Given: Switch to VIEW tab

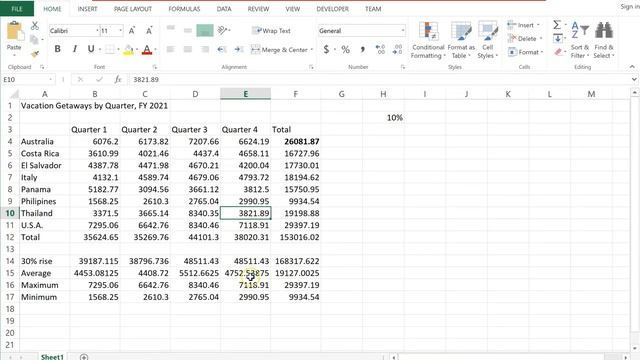Looking at the screenshot, I should [x=293, y=9].
